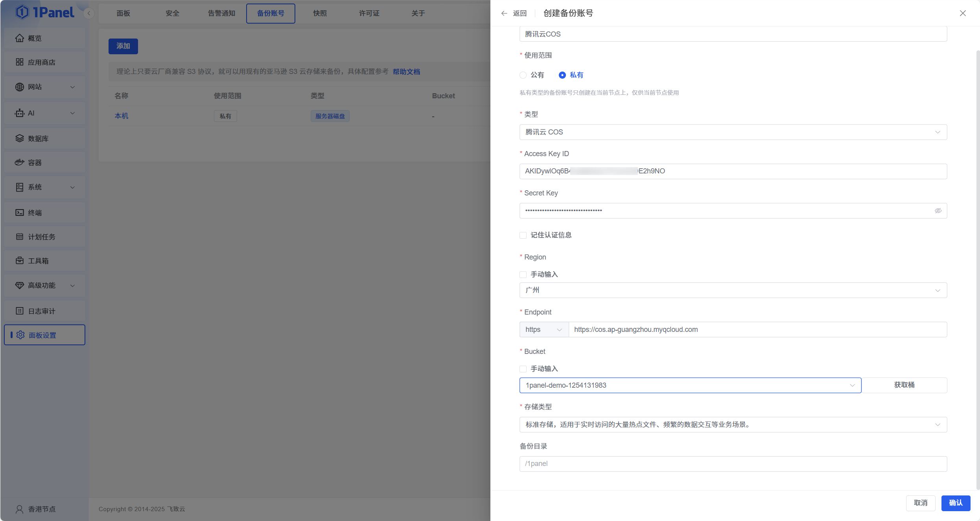Open the https protocol dropdown
This screenshot has height=521, width=980.
point(544,330)
